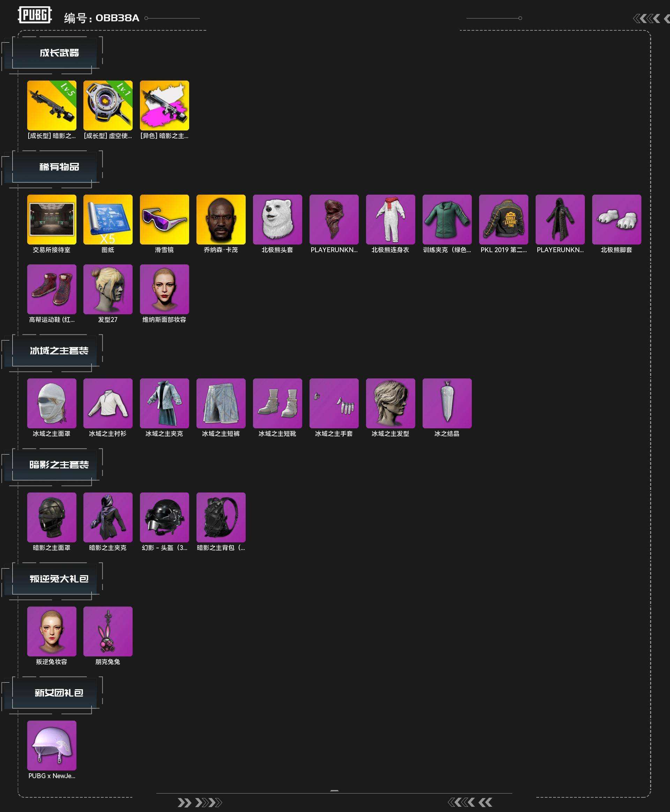Select the trading room lobby thumbnail
The image size is (670, 812).
(x=52, y=219)
